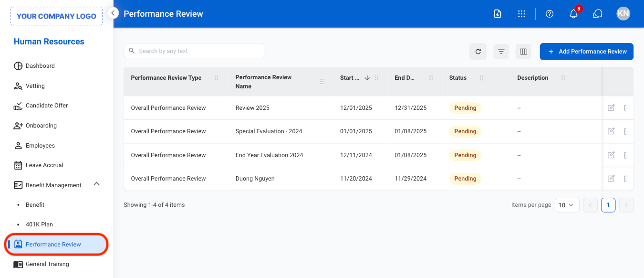Click Pending status of Duong Nguyen
This screenshot has height=278, width=644.
(x=465, y=179)
